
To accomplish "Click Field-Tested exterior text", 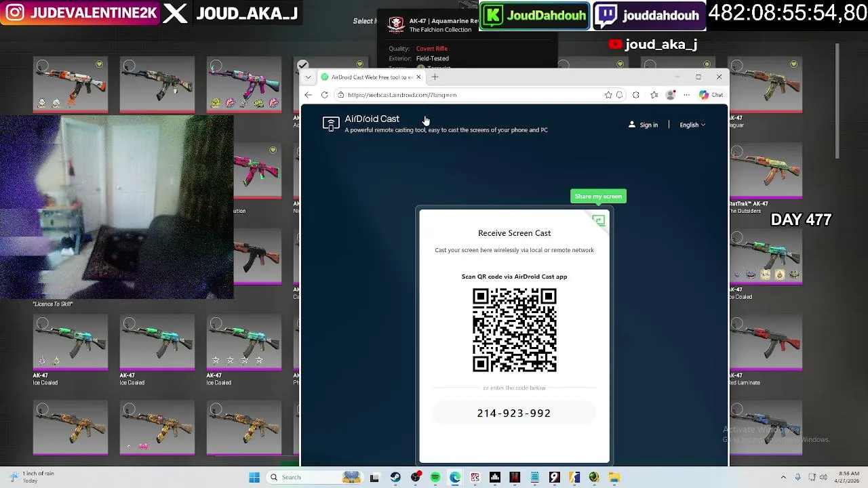I will (433, 58).
